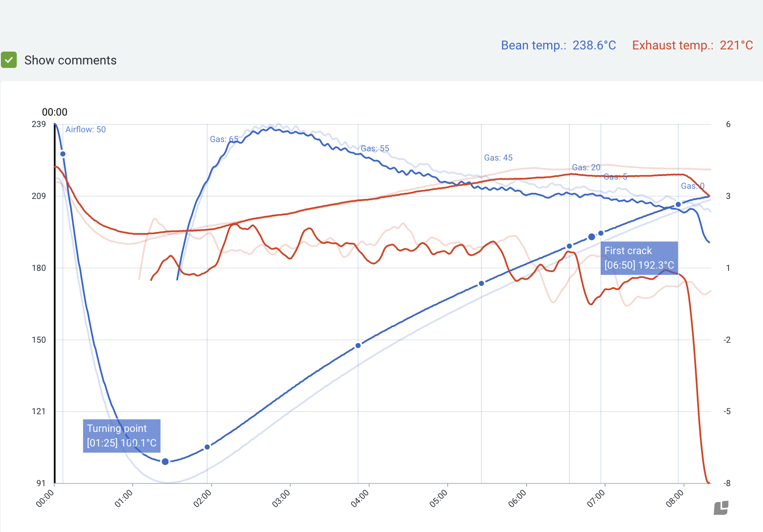Click the Gas: 55 comment label

[375, 149]
